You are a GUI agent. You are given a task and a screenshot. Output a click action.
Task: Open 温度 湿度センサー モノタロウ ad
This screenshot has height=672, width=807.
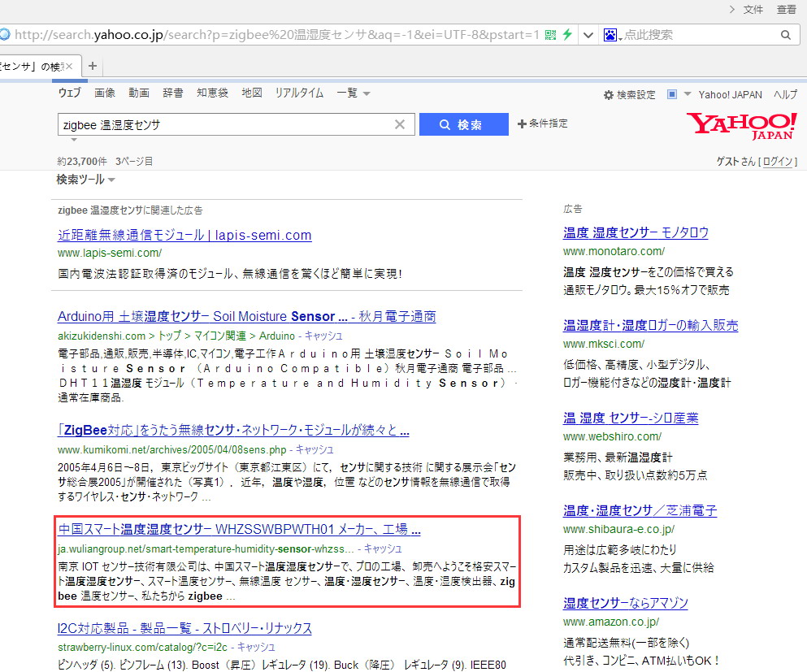point(636,232)
